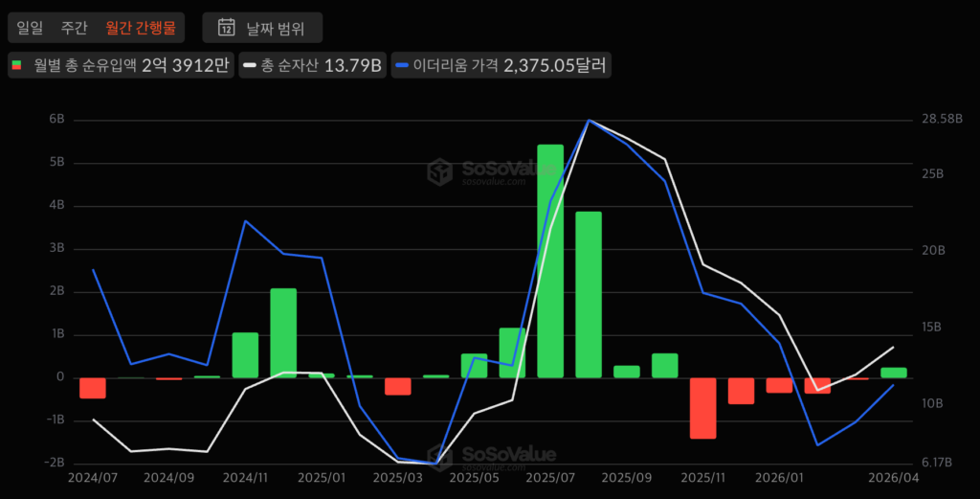Switch to the 주간 weekly tab
Screen dimensions: 980x499
pyautogui.click(x=74, y=28)
